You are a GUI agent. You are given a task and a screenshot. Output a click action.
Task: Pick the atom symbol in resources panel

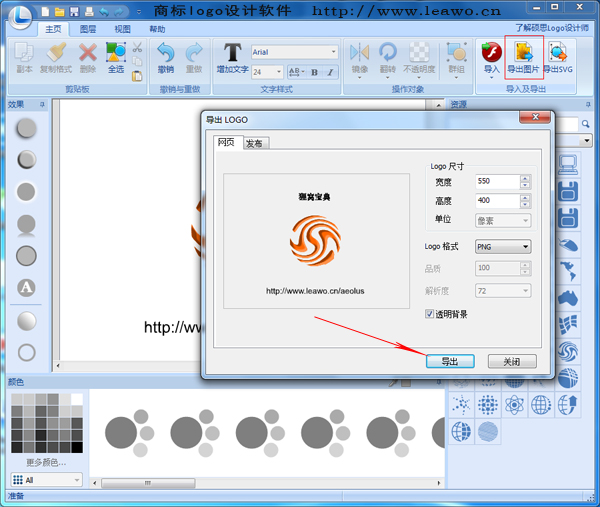tap(514, 405)
